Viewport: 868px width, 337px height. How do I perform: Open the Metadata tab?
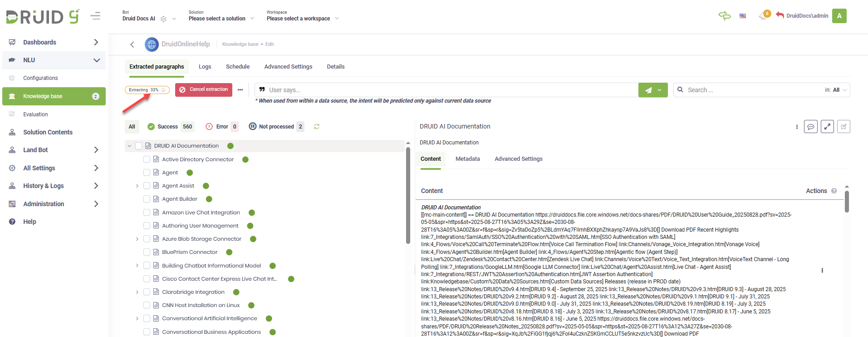[x=467, y=159]
